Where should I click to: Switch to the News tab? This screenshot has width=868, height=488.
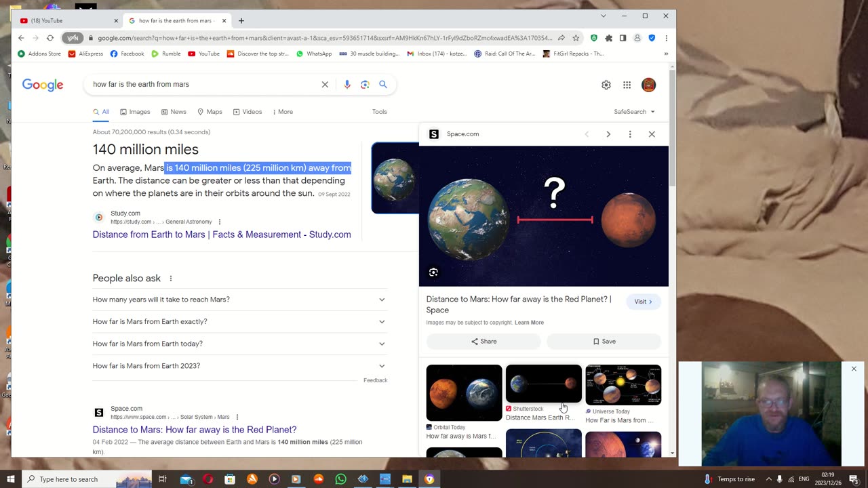(x=174, y=112)
